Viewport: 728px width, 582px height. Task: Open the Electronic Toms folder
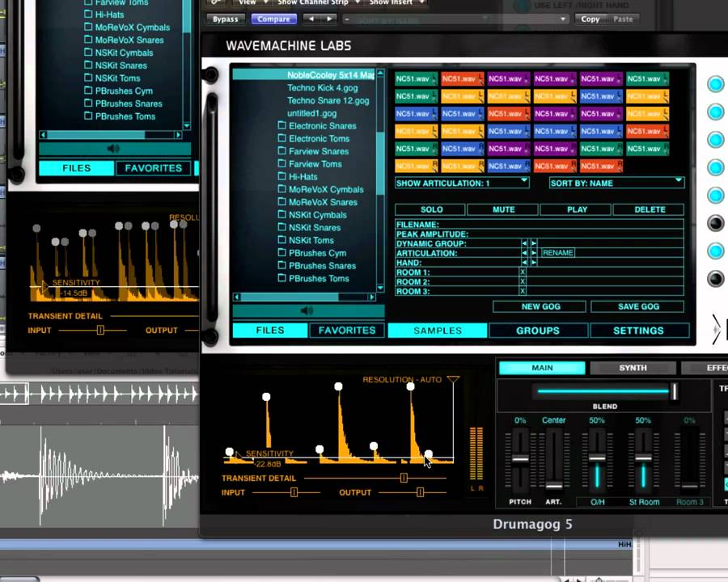(319, 138)
